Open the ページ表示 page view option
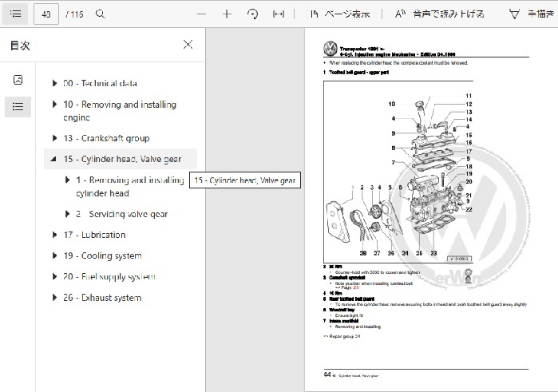The width and height of the screenshot is (558, 392). (339, 14)
